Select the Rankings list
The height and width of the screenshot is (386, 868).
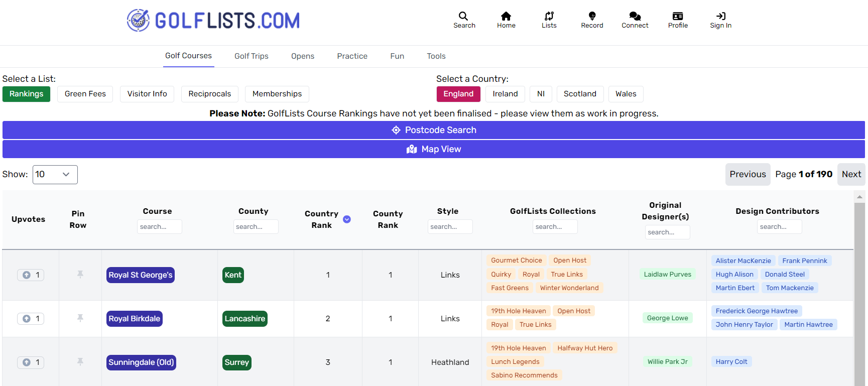(26, 94)
